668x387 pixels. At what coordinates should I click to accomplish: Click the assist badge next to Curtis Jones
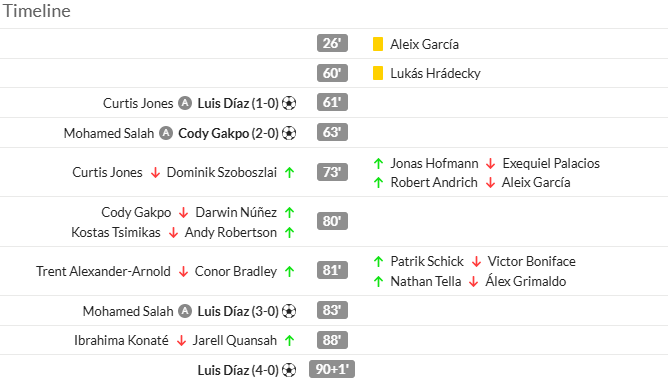pos(185,103)
